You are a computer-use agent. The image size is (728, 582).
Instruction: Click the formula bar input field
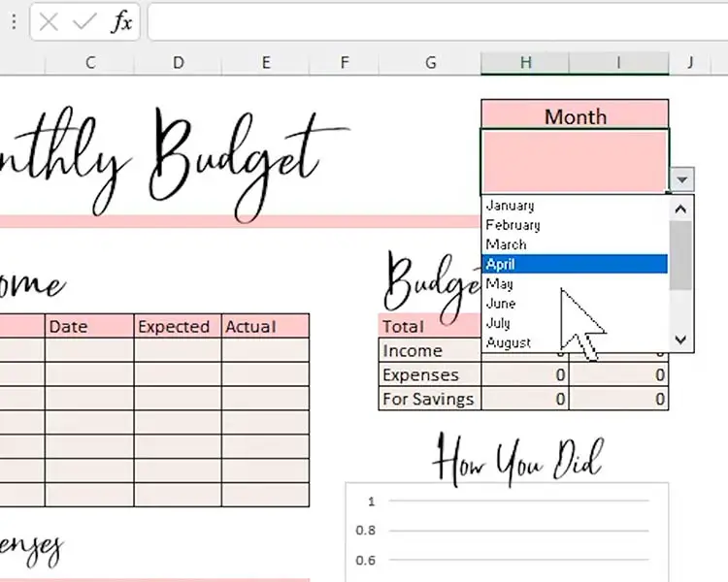pyautogui.click(x=438, y=21)
